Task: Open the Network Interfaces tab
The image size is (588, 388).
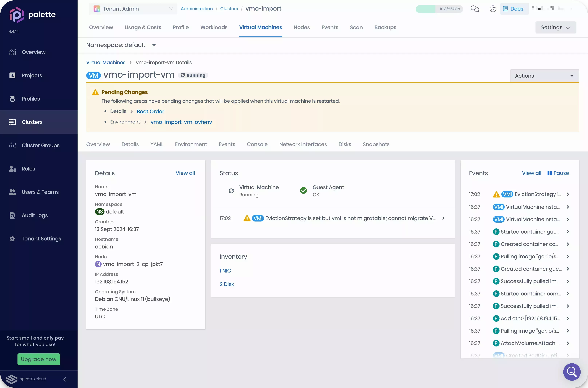Action: click(303, 144)
